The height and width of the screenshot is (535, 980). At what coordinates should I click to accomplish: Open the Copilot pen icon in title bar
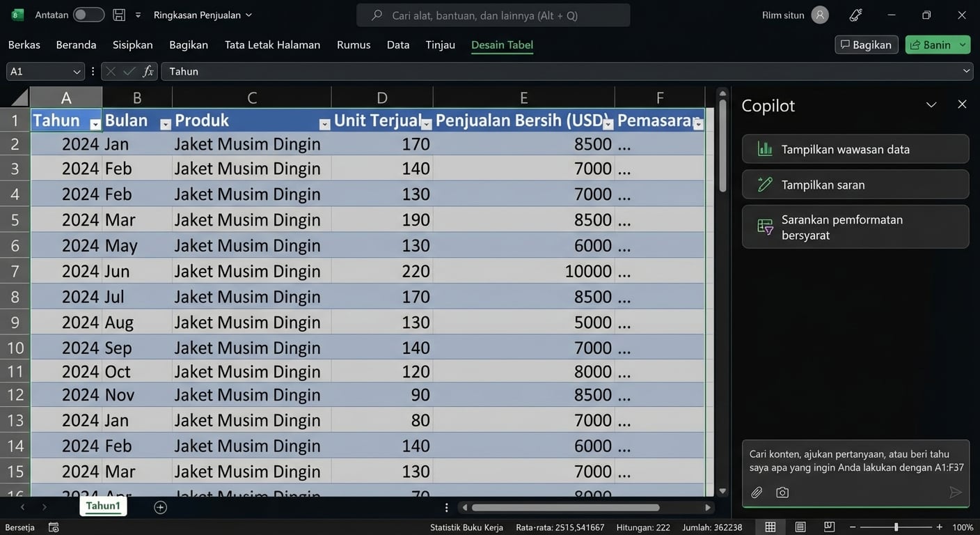(x=855, y=14)
